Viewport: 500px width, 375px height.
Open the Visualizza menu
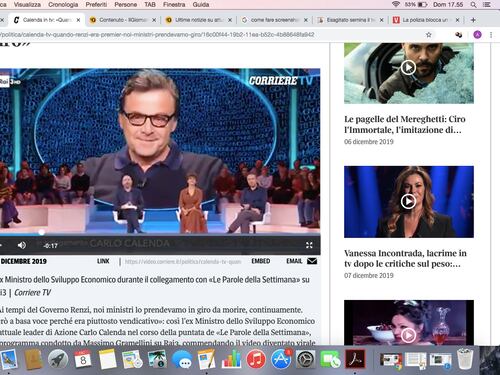coord(27,5)
